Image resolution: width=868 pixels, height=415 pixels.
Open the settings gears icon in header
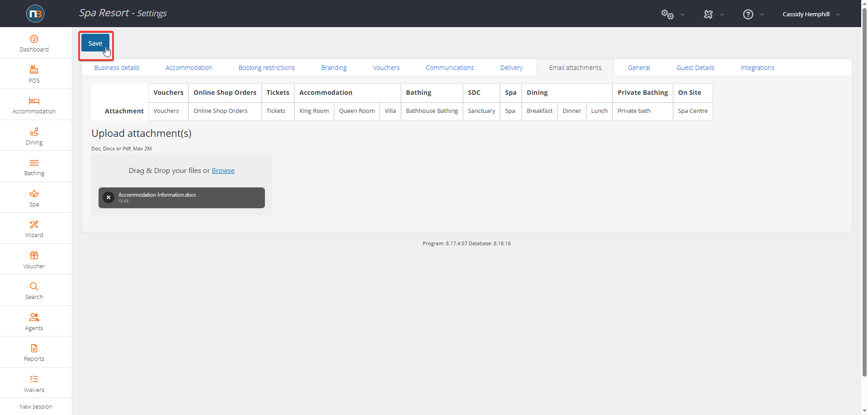tap(667, 14)
